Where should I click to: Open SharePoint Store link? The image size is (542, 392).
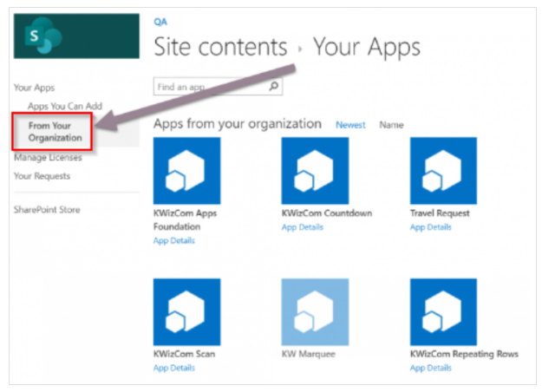point(47,210)
